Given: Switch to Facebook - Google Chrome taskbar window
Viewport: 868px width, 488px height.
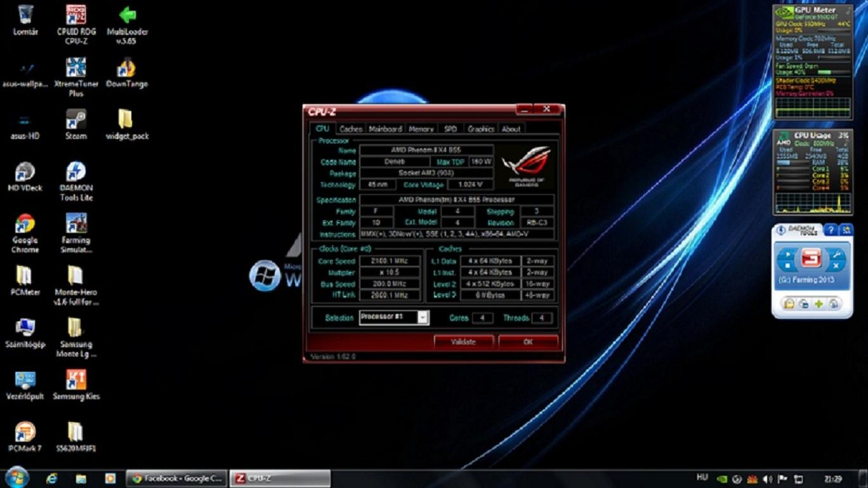Looking at the screenshot, I should pyautogui.click(x=176, y=478).
